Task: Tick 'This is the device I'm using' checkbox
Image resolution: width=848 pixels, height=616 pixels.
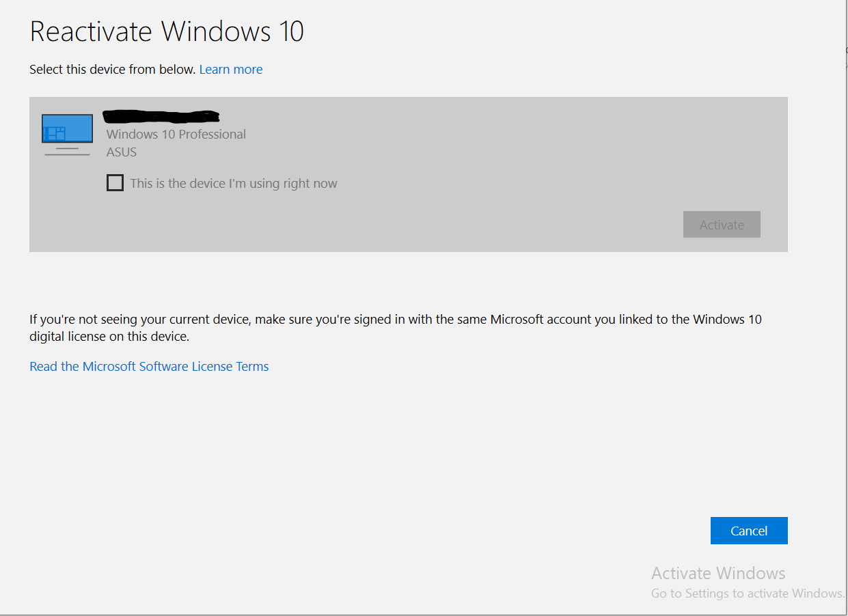Action: click(x=115, y=183)
